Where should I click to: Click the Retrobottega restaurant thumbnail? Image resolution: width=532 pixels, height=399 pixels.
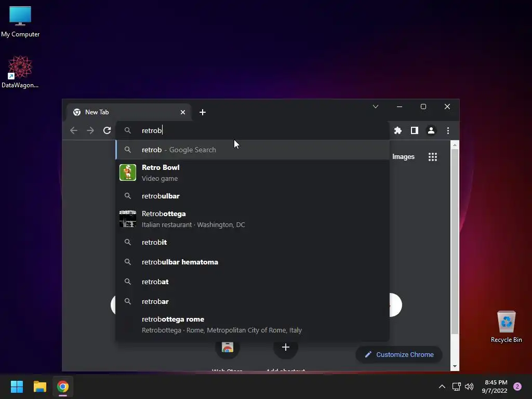[128, 219]
